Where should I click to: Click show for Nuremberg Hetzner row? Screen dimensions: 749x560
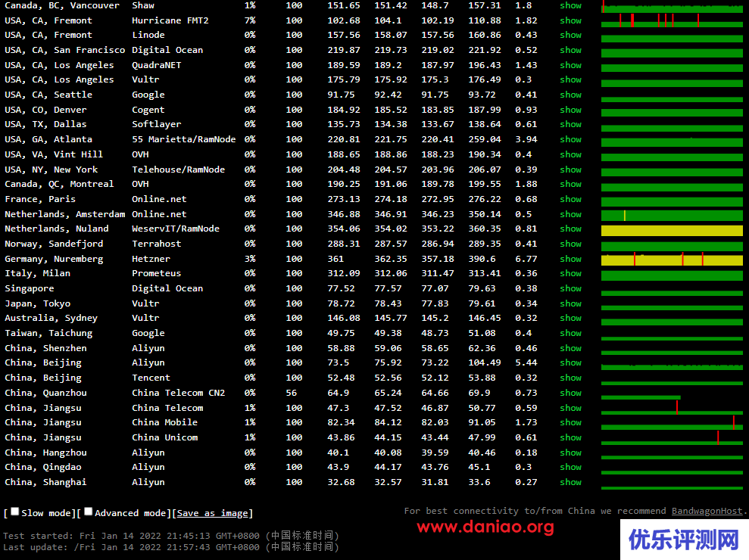tap(571, 259)
